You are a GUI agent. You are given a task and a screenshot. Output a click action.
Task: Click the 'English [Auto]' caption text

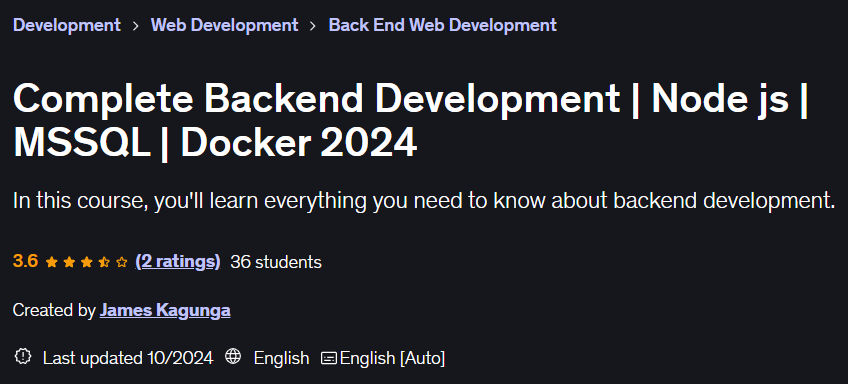coord(393,358)
